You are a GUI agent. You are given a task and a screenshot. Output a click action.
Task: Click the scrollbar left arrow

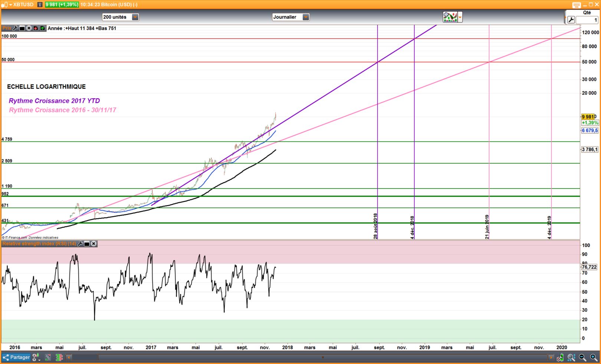[69, 357]
